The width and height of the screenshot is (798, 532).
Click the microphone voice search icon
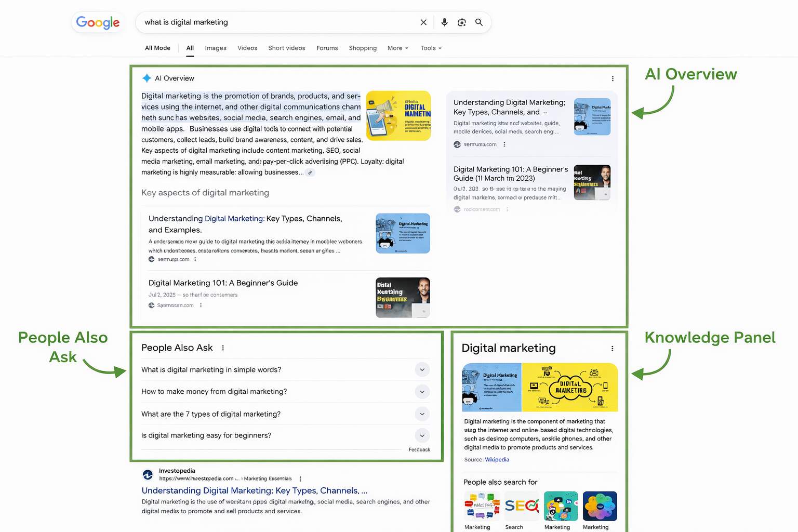[x=444, y=22]
